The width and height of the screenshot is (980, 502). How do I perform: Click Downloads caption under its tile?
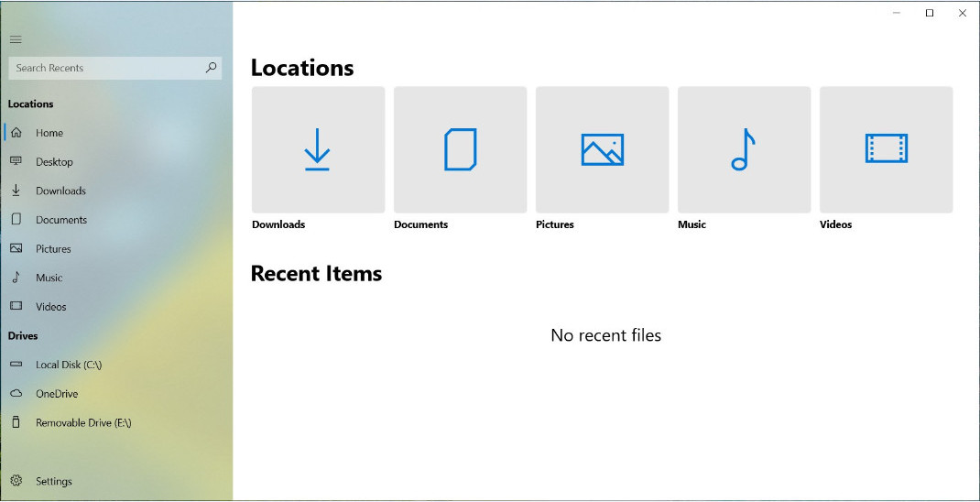pos(278,224)
